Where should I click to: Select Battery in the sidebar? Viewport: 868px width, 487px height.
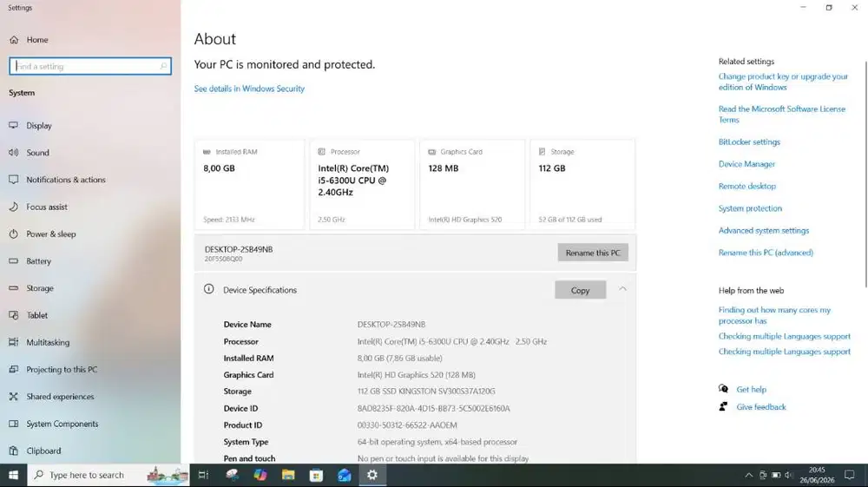[39, 261]
